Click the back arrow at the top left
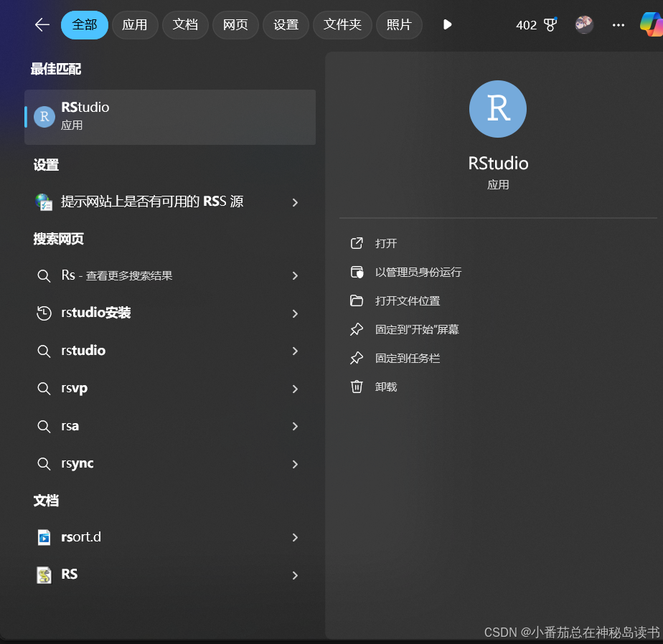Image resolution: width=663 pixels, height=644 pixels. [x=42, y=24]
